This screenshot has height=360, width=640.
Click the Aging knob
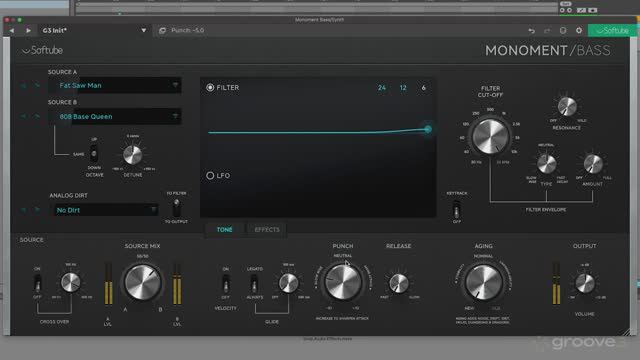tap(483, 282)
